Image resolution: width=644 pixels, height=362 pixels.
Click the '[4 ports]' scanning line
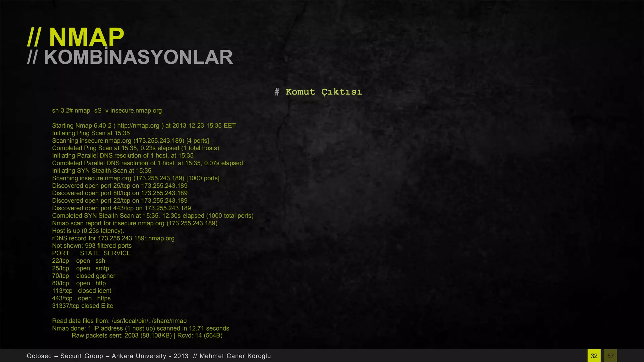tap(130, 141)
